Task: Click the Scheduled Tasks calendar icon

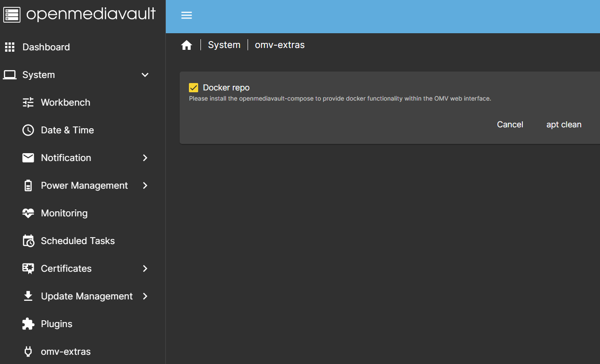Action: pos(28,241)
